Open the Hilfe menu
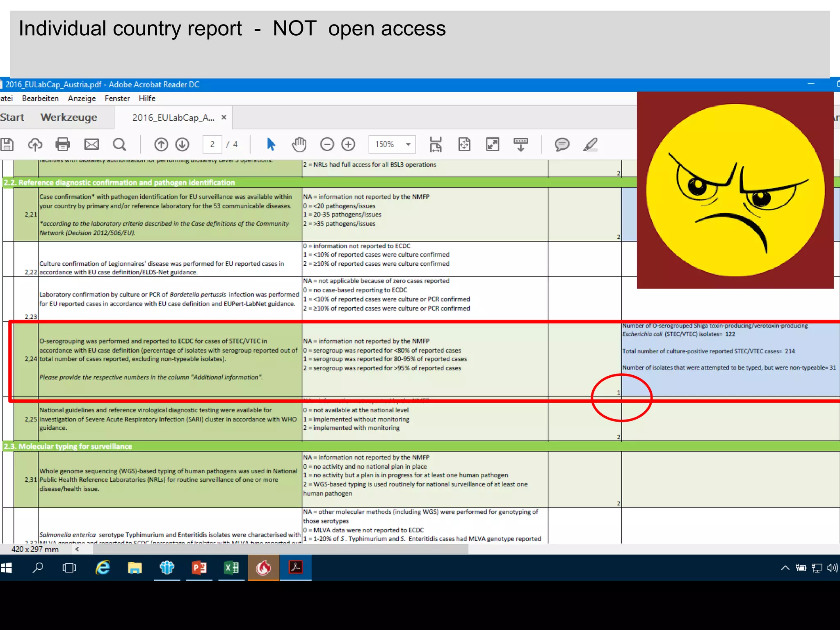This screenshot has height=630, width=840. (147, 98)
